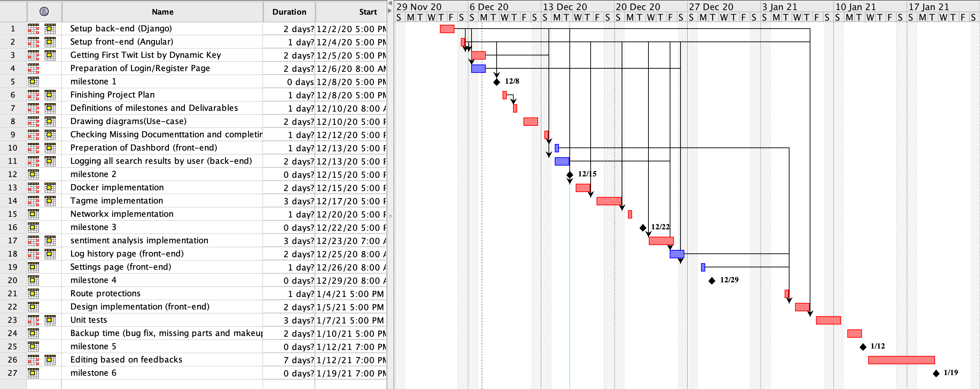The height and width of the screenshot is (389, 980).
Task: Click the indicators column header info icon
Action: pos(44,12)
